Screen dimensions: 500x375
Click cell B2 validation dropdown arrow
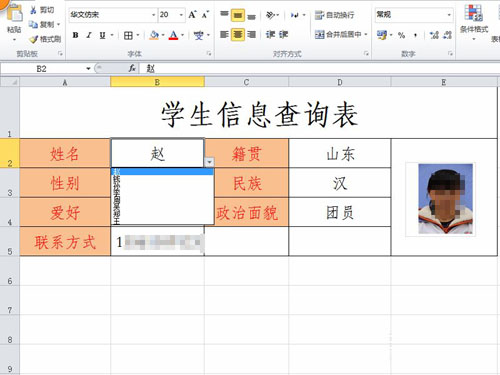point(209,162)
